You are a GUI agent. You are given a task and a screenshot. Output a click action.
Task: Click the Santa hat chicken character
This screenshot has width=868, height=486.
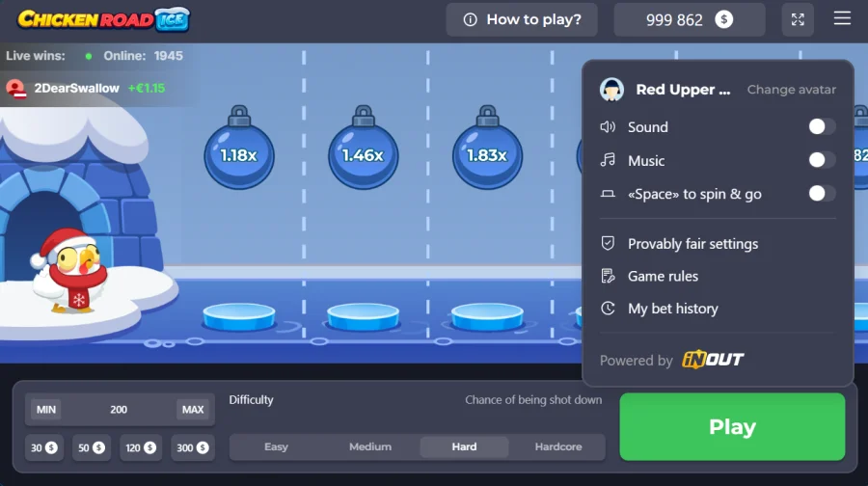tap(69, 271)
